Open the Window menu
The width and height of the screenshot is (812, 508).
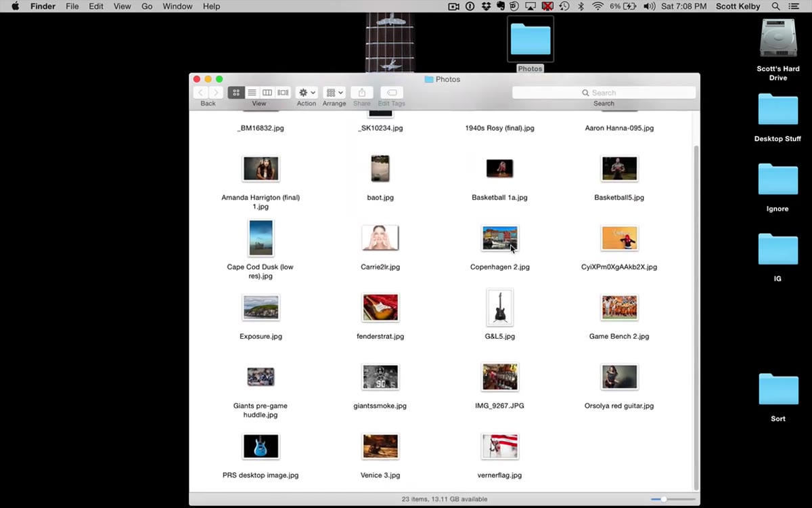(x=177, y=6)
